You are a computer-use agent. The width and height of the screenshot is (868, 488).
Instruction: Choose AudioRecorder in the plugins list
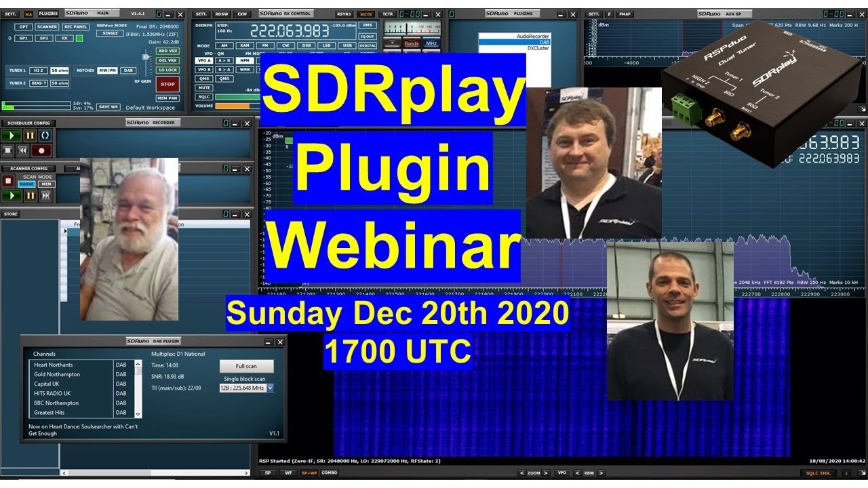point(514,36)
